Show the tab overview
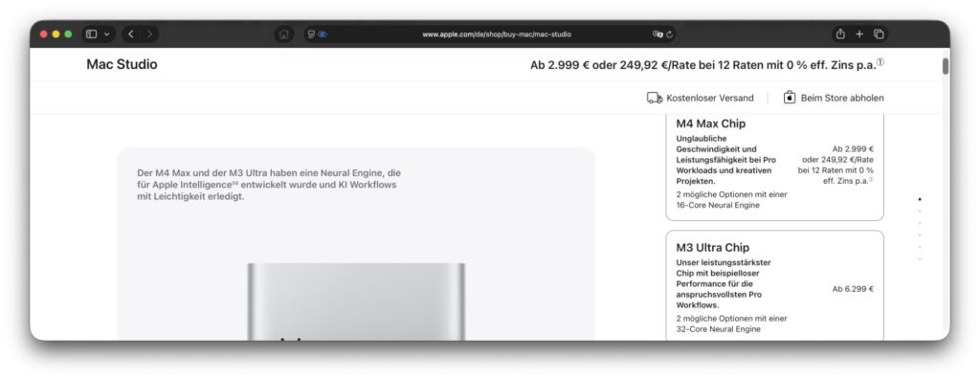 coord(879,34)
